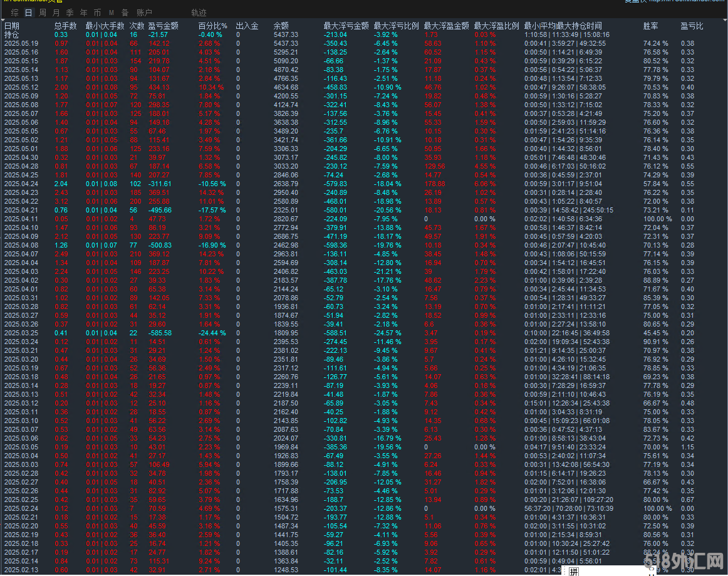Viewport: 728px width, 576px height.
Task: Click the 最大浮盈金额 column header
Action: click(447, 26)
